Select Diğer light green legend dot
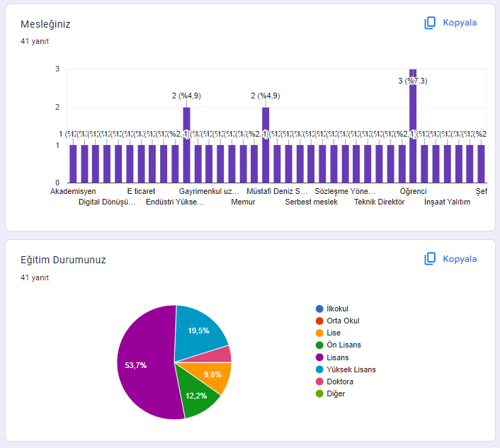The image size is (500, 448). pos(319,394)
